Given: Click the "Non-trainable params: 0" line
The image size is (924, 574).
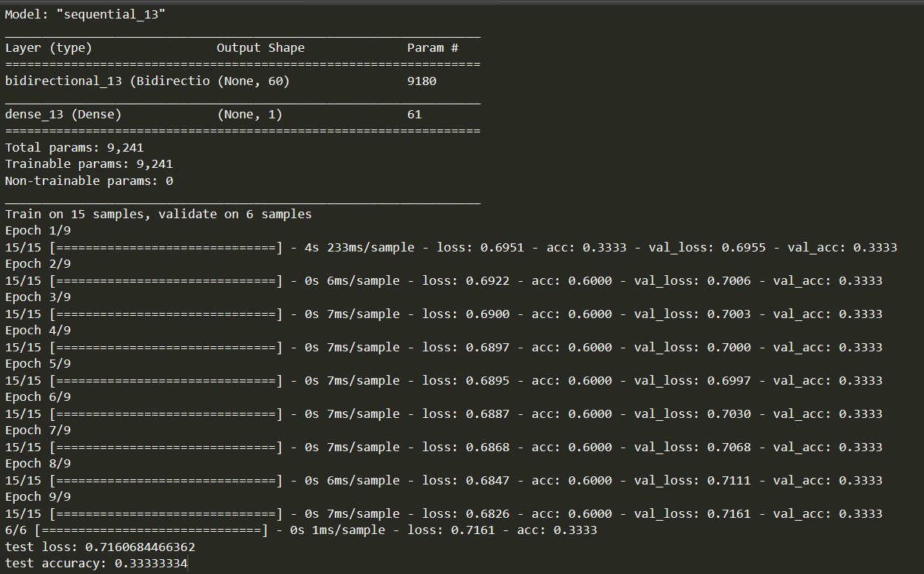Looking at the screenshot, I should (89, 181).
